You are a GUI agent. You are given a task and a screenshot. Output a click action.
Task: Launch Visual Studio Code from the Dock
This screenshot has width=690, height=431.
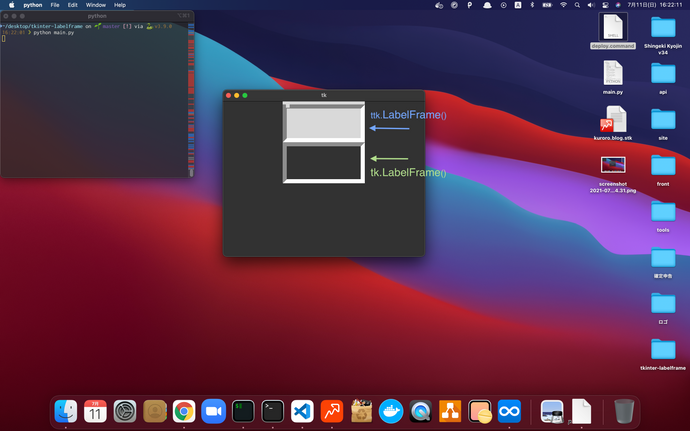point(302,412)
